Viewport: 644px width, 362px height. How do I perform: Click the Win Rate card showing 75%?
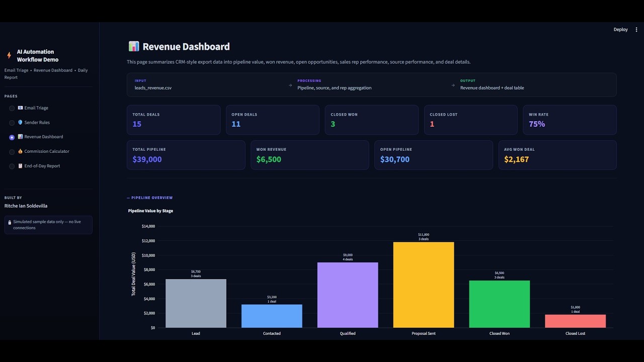pos(570,120)
